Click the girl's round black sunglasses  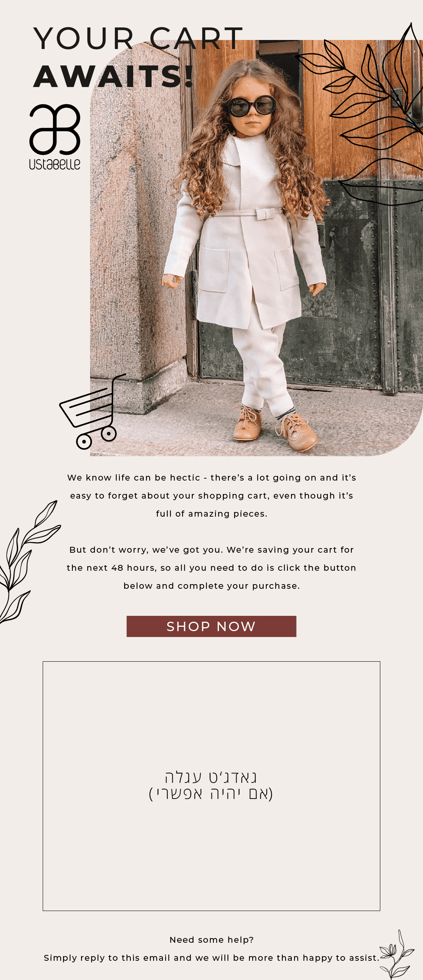click(x=251, y=106)
